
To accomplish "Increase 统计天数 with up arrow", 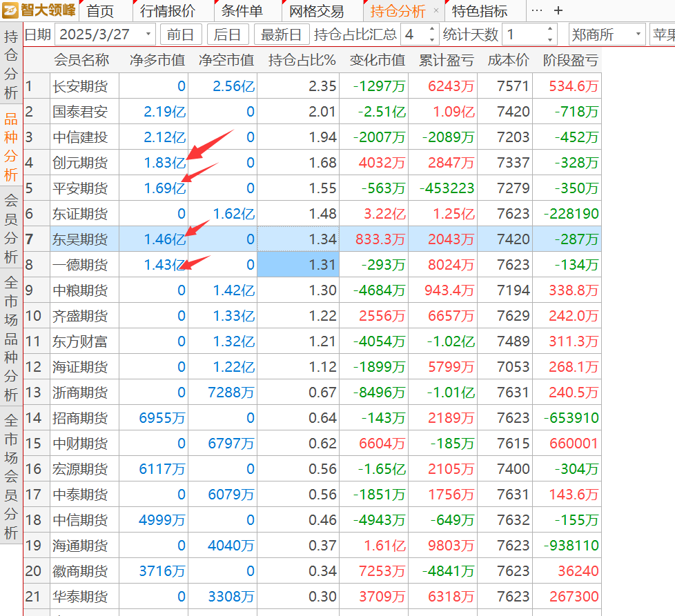I will click(549, 29).
